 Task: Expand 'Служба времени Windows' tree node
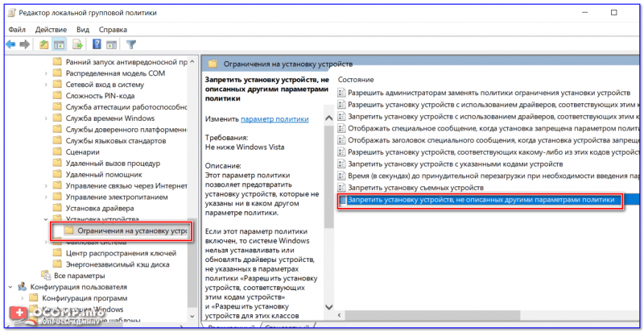[46, 118]
